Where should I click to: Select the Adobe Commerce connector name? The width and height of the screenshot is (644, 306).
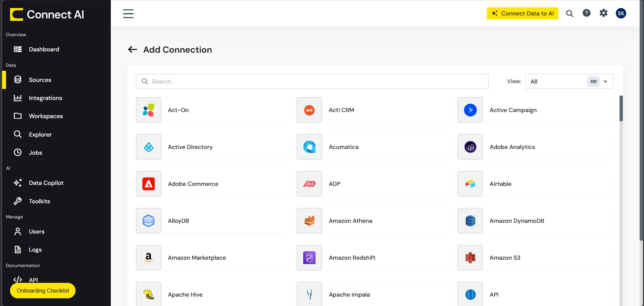pyautogui.click(x=193, y=184)
